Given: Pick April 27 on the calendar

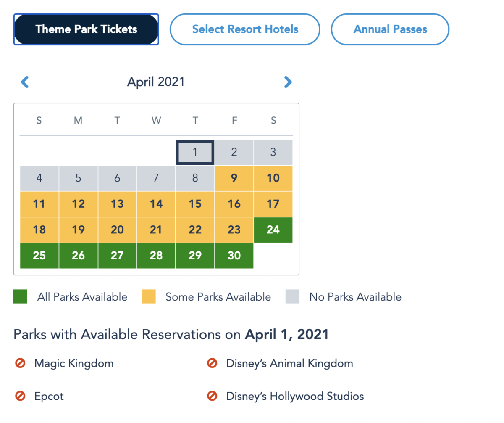Looking at the screenshot, I should coord(117,256).
